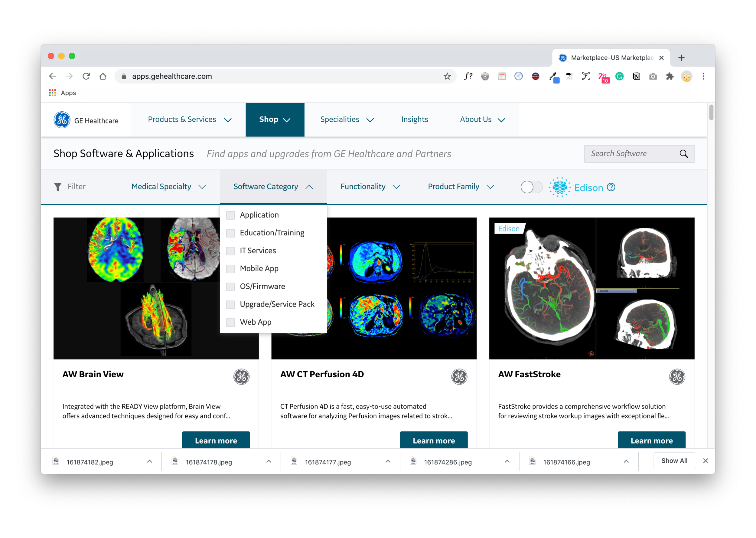Open the Extensions puzzle icon
The width and height of the screenshot is (756, 538).
[x=670, y=77]
